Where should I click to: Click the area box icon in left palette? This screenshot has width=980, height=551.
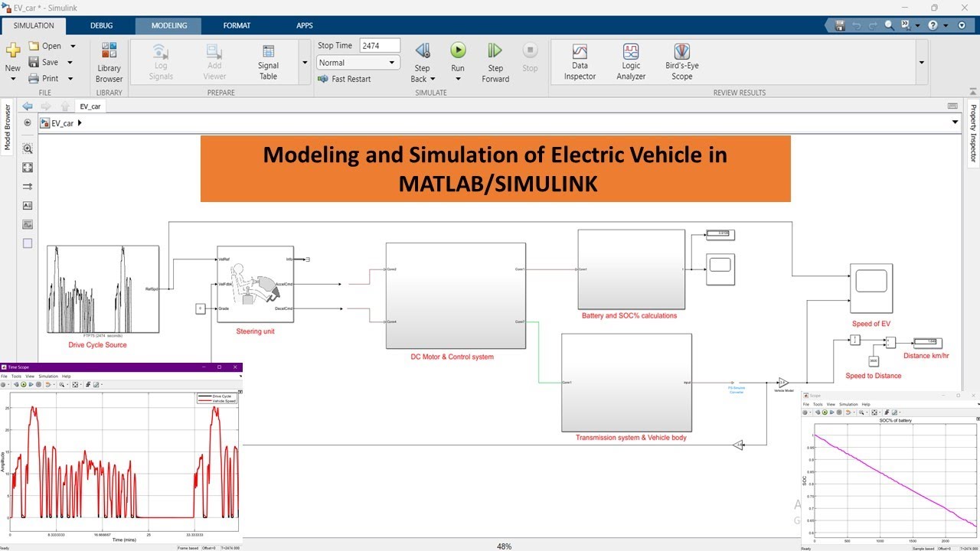pyautogui.click(x=28, y=243)
